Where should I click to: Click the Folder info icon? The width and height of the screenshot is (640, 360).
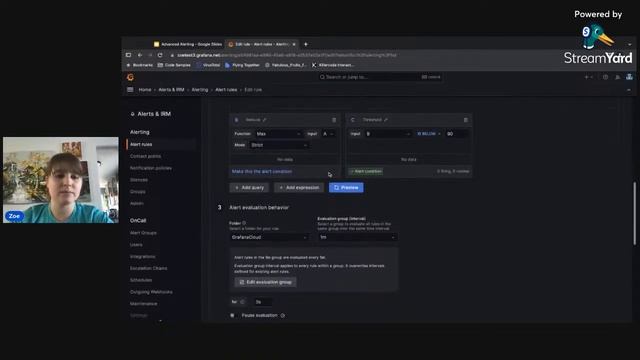[x=244, y=223]
